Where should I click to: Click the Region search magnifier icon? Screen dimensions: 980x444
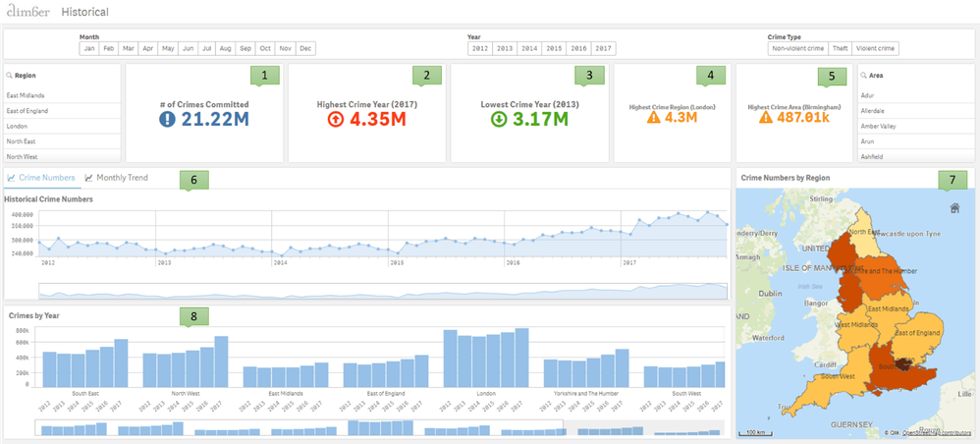(x=10, y=75)
